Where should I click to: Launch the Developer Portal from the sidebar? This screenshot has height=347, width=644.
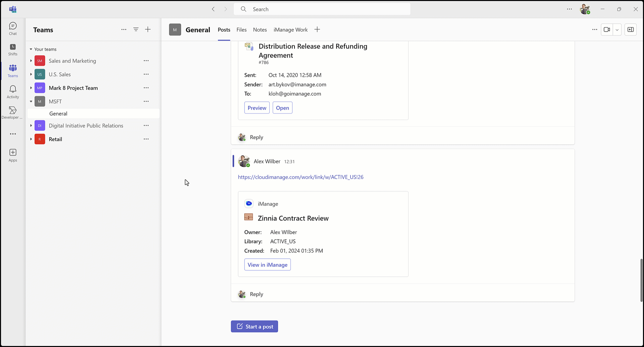point(12,112)
